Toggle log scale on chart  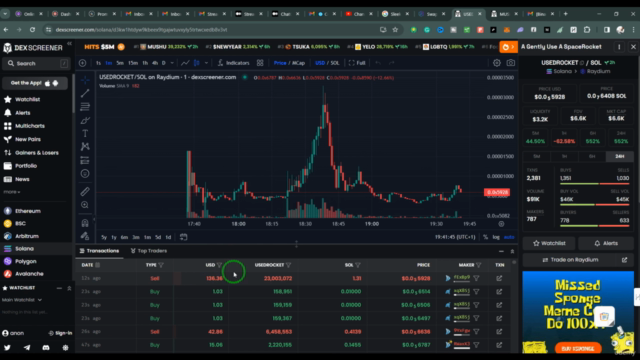click(496, 237)
